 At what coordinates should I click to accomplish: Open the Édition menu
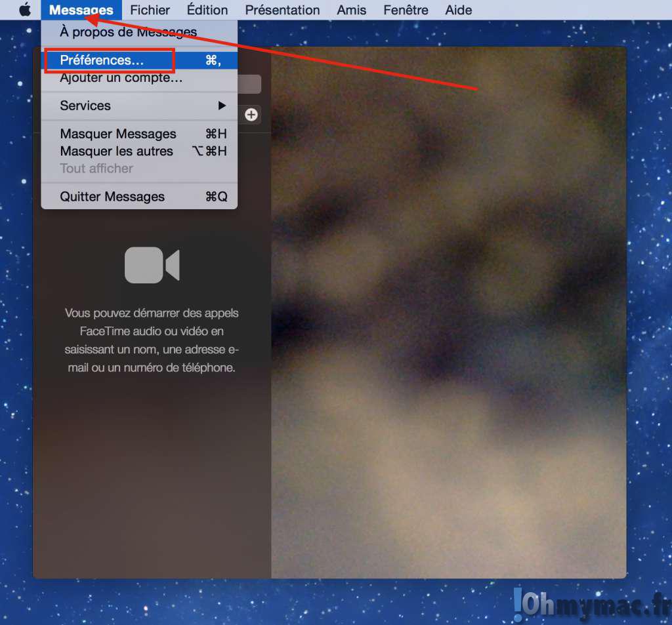click(207, 10)
